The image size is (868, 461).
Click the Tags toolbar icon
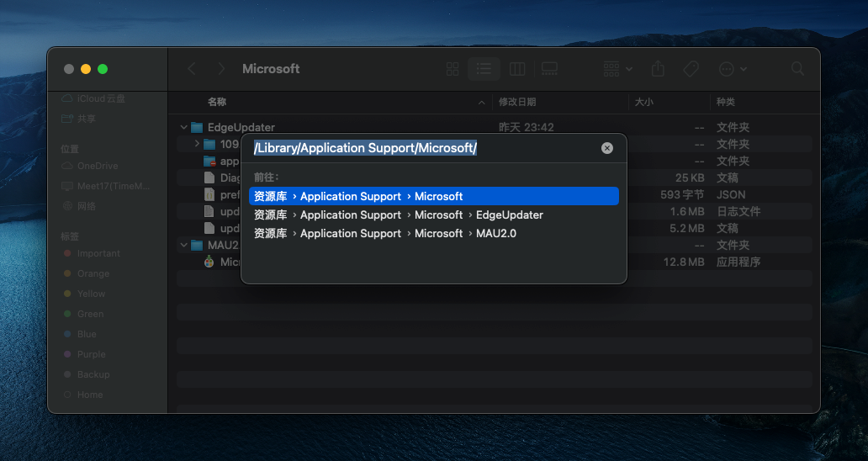(691, 69)
